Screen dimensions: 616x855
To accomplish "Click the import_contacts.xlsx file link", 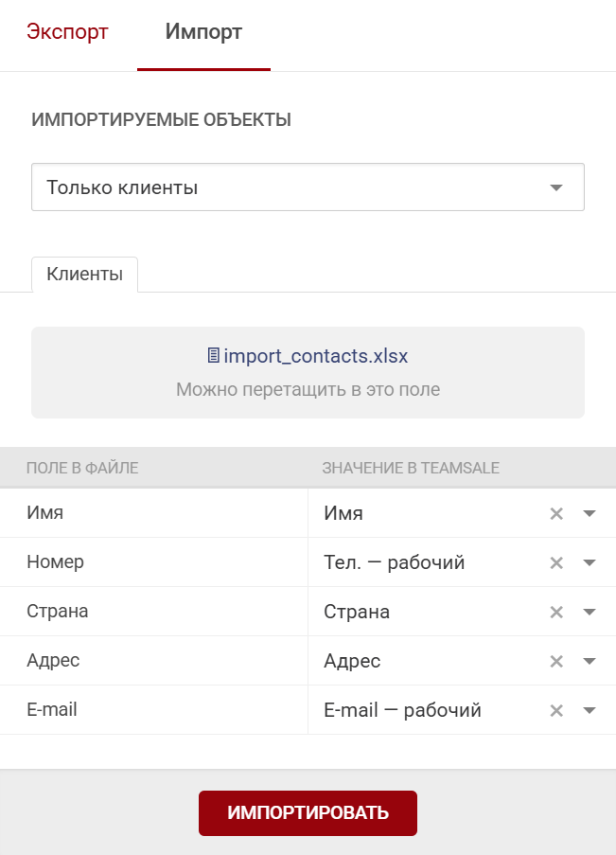I will (316, 356).
